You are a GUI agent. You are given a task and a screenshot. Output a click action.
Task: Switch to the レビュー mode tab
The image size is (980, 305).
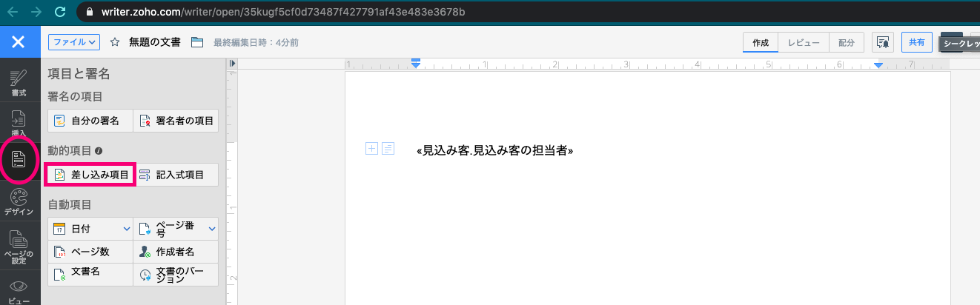804,43
